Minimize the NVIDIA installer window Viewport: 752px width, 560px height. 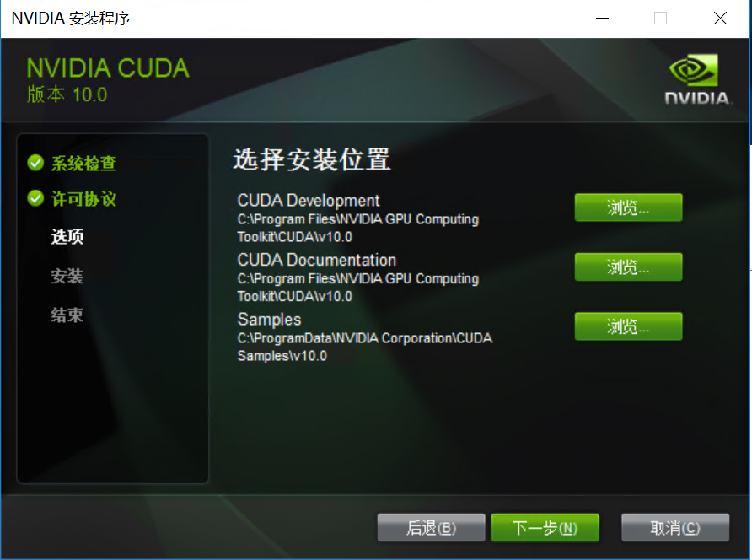(603, 19)
